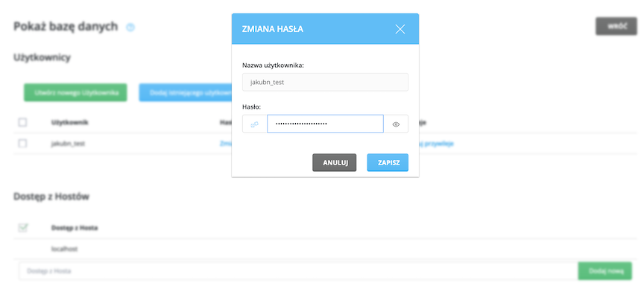The width and height of the screenshot is (644, 292).
Task: Click the Dostęp z Hosta input field
Action: (298, 271)
